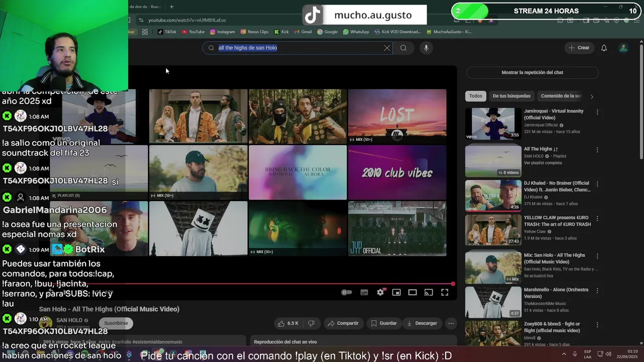This screenshot has width=644, height=362.
Task: Open the TikTok bookmark
Action: pos(167,32)
